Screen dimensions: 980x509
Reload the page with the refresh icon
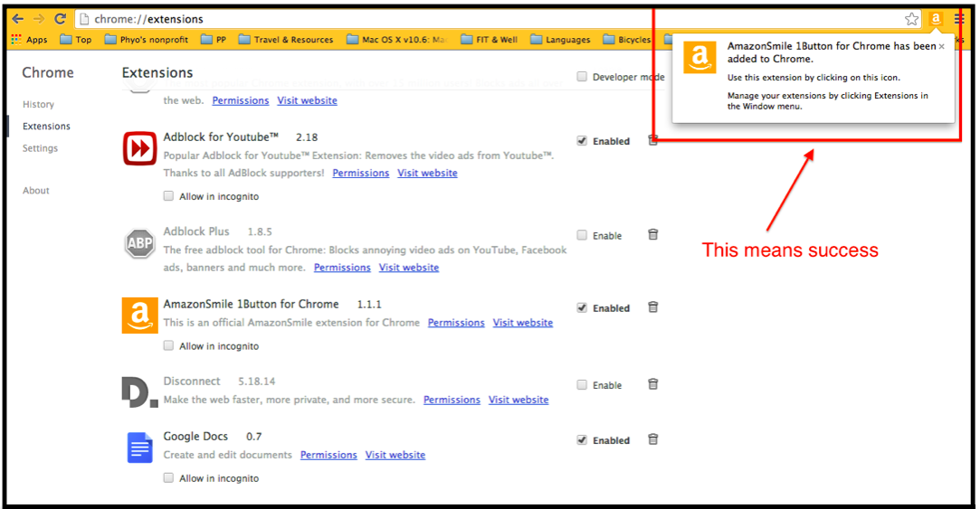[60, 19]
